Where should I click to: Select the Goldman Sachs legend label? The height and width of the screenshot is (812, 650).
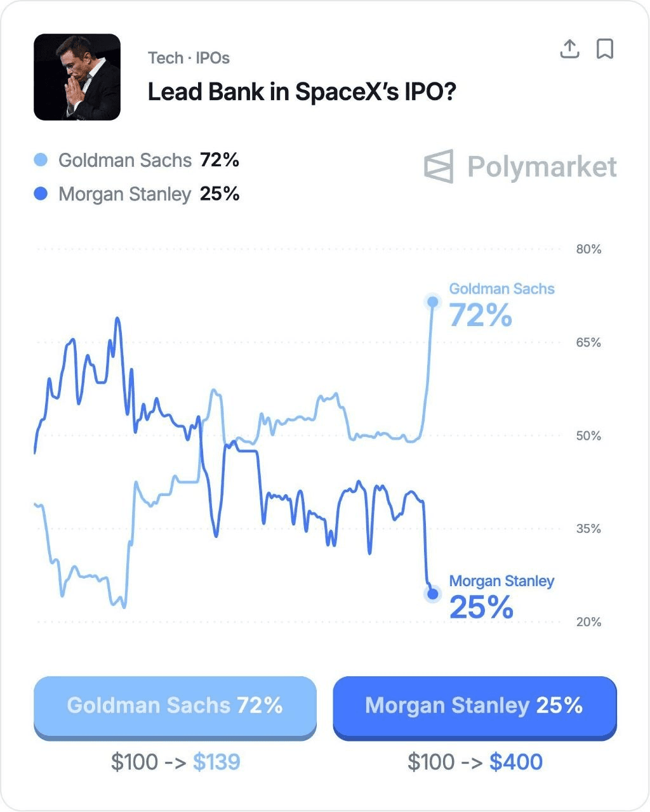(125, 160)
